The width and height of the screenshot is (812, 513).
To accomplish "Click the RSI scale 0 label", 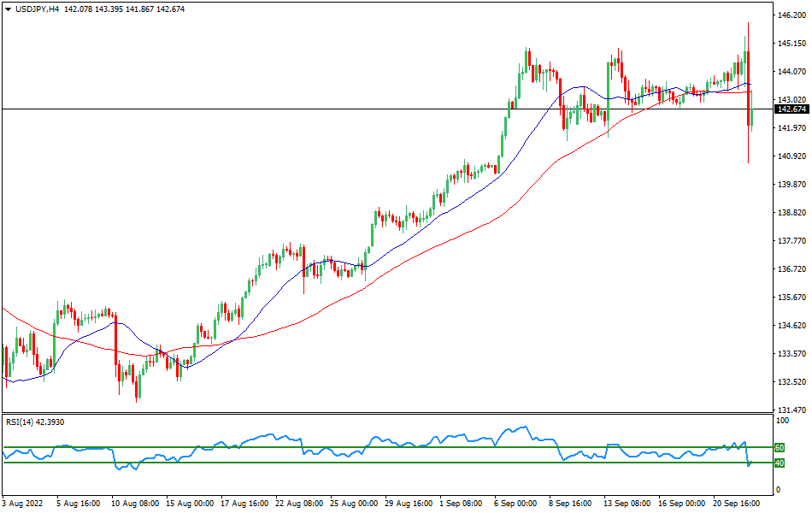I will [777, 490].
